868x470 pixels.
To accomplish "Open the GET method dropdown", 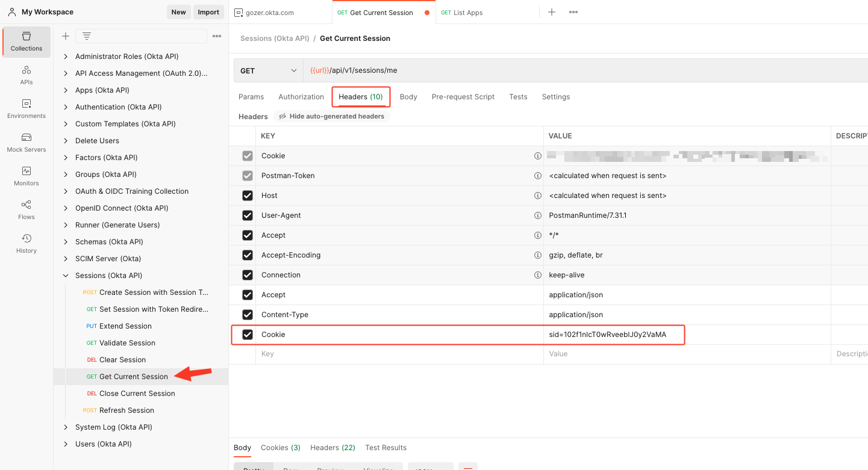I will point(268,70).
